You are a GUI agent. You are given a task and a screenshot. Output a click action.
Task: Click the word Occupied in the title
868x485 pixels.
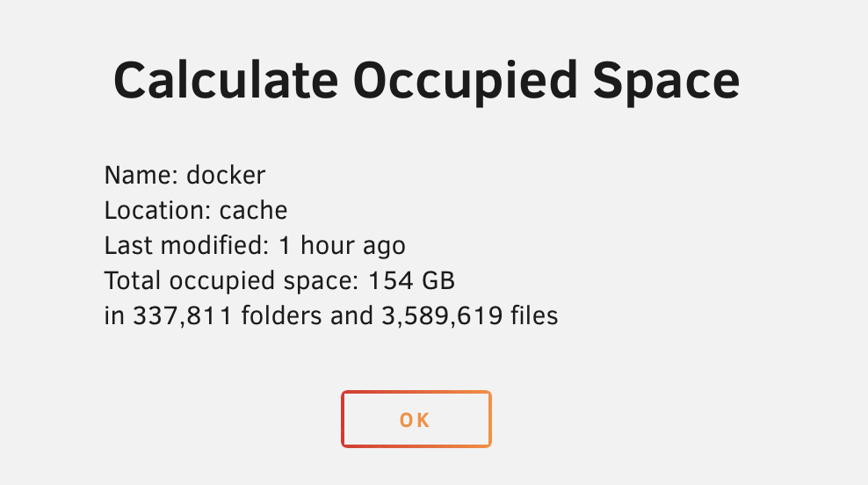[x=466, y=82]
